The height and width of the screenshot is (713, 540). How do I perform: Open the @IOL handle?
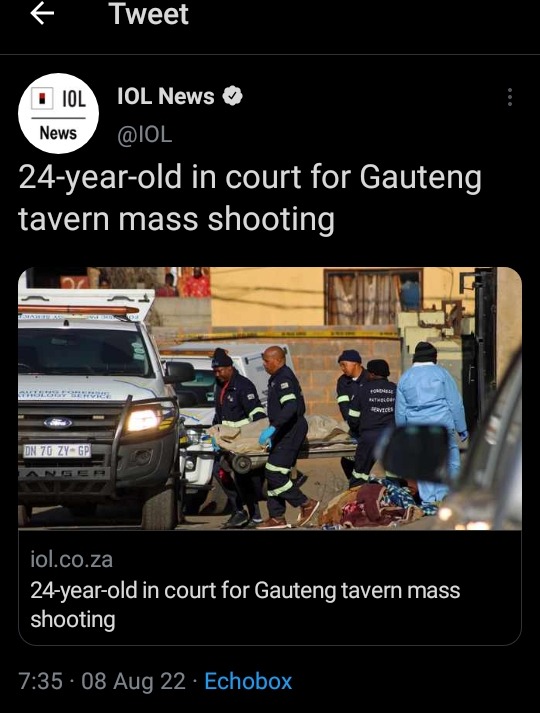(145, 134)
